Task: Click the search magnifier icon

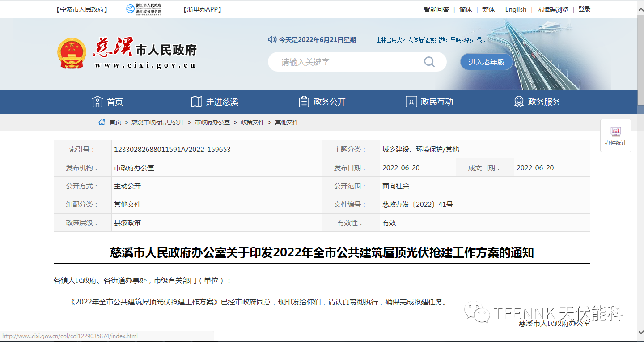Action: [x=429, y=62]
